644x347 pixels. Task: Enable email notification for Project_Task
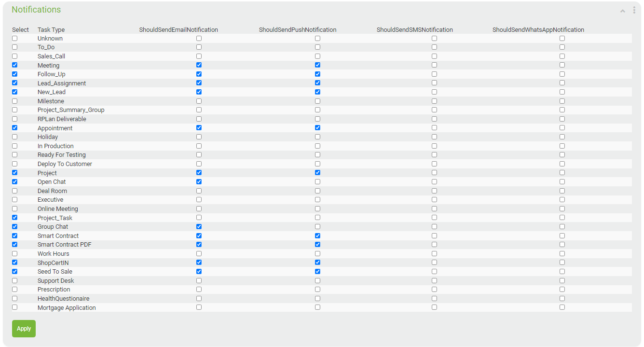point(199,218)
